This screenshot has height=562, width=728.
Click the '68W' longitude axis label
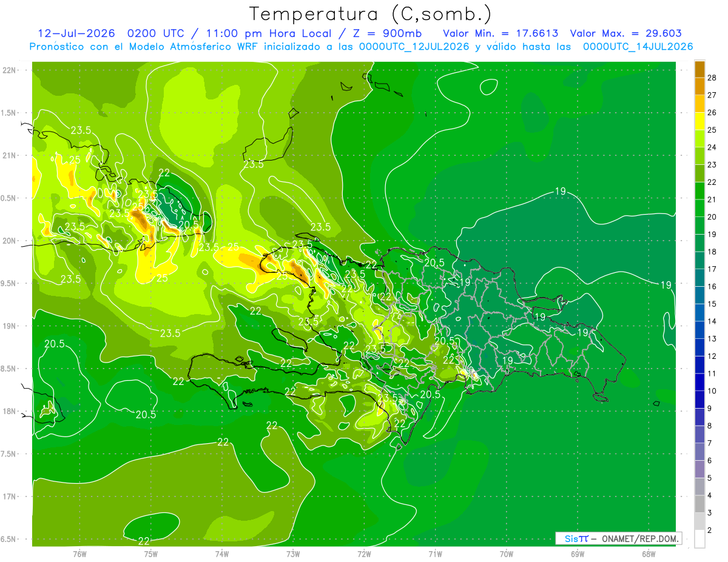(x=648, y=554)
